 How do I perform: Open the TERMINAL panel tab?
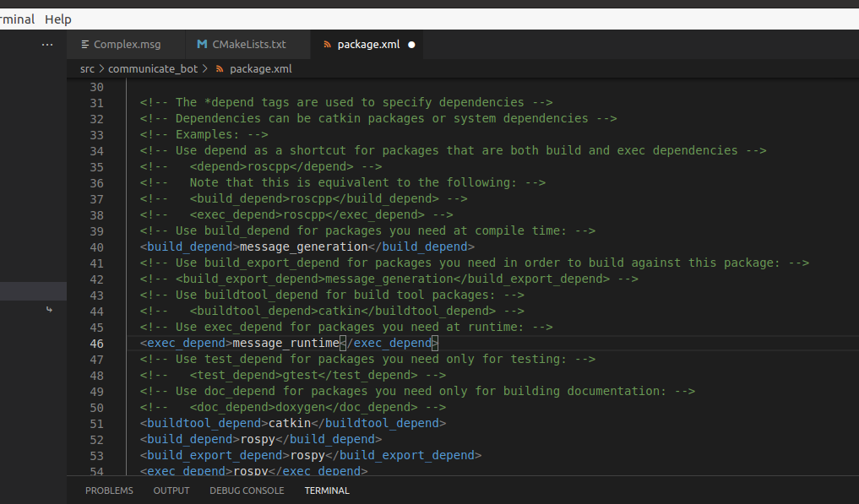click(x=327, y=490)
